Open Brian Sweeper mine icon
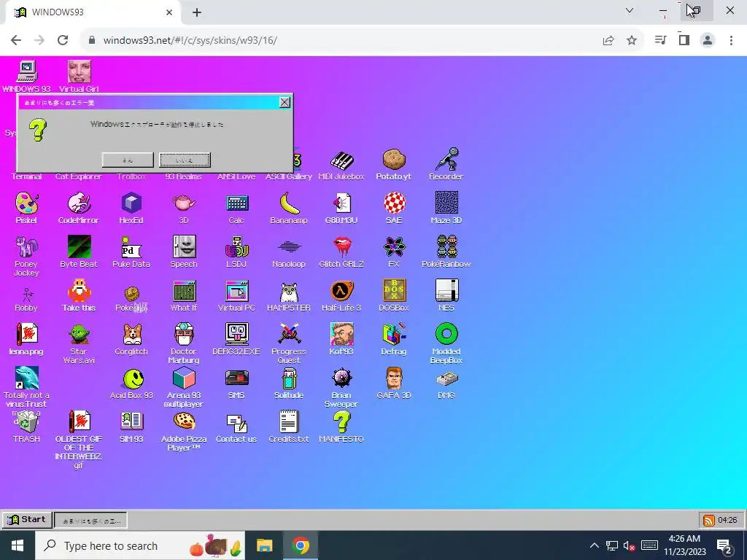The height and width of the screenshot is (560, 747). click(341, 378)
